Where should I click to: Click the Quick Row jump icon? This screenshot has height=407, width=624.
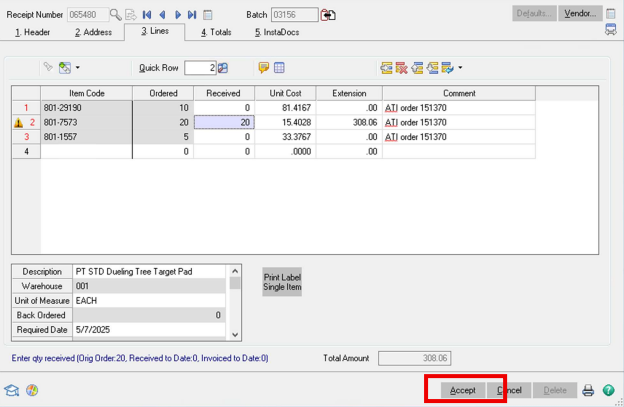coord(223,68)
